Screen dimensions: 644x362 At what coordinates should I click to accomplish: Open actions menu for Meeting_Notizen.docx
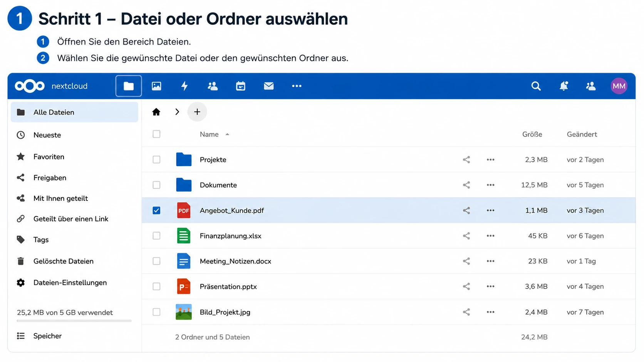(490, 261)
